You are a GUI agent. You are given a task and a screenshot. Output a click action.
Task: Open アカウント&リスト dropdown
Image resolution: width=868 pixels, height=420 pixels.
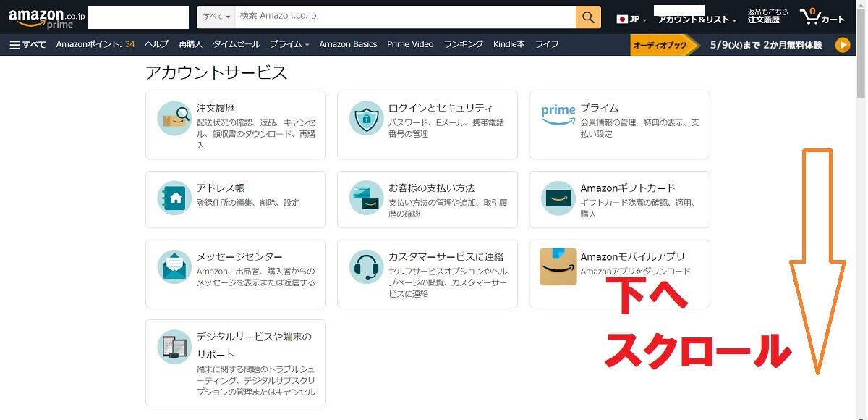pos(697,20)
